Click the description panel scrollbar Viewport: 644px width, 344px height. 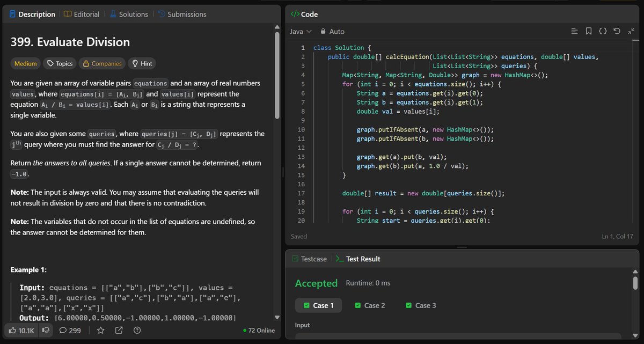tap(277, 75)
